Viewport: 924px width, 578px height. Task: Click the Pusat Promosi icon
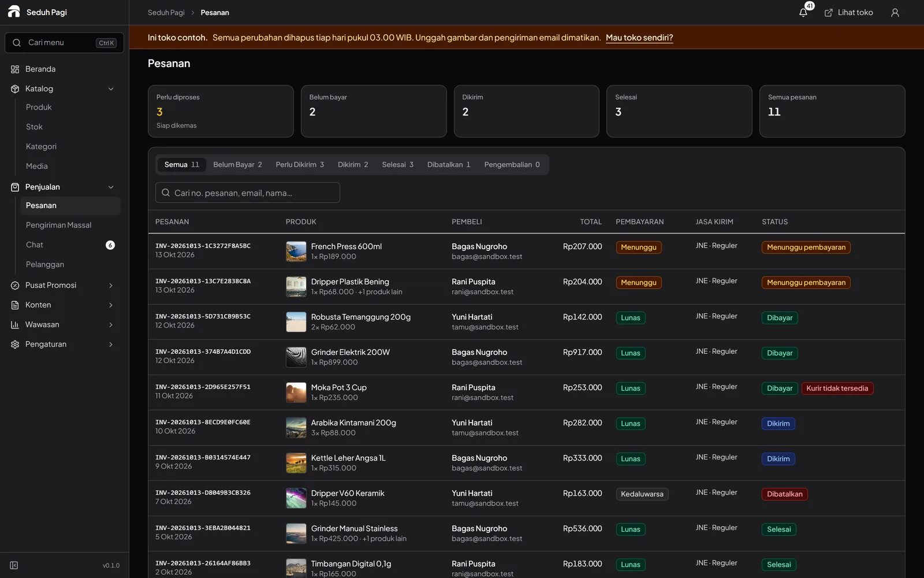point(15,286)
